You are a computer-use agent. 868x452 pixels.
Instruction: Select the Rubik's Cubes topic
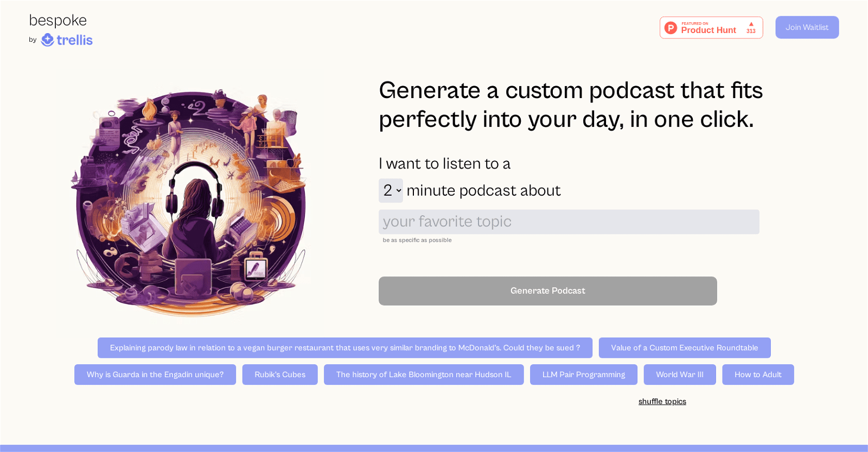pos(280,374)
